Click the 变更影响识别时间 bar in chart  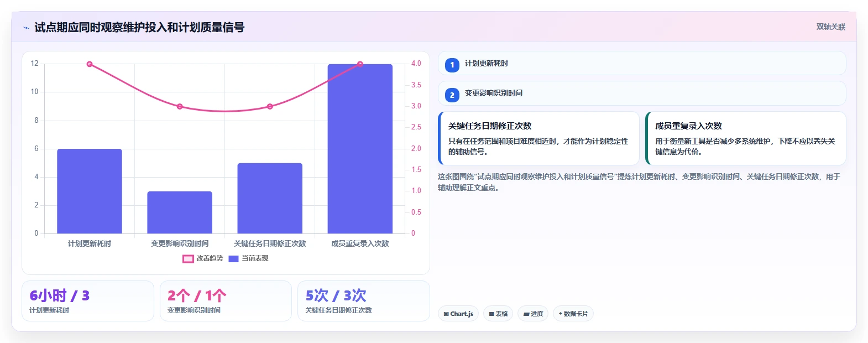pyautogui.click(x=180, y=212)
